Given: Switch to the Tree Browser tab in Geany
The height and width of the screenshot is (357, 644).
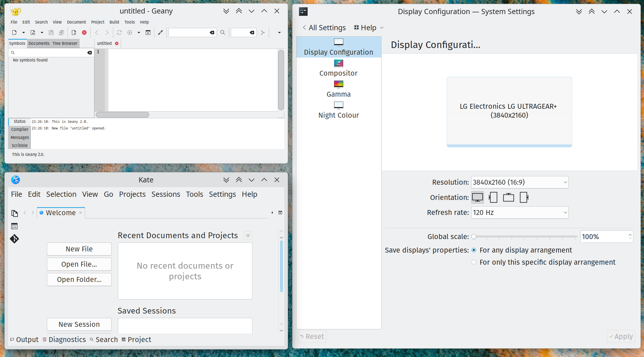Looking at the screenshot, I should [x=65, y=43].
